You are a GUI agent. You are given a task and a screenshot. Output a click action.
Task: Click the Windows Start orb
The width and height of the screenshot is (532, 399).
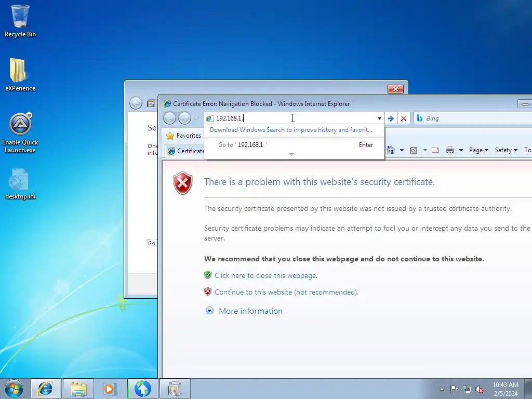pyautogui.click(x=14, y=389)
